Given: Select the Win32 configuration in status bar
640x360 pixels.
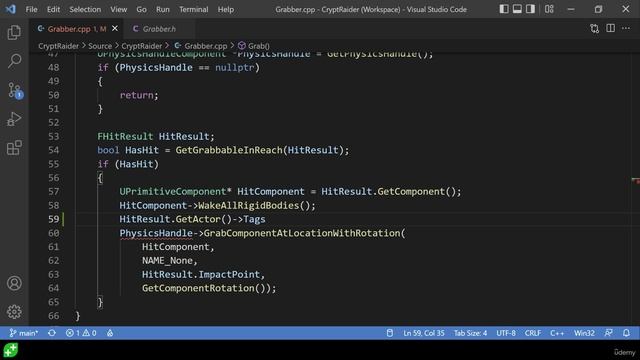Looking at the screenshot, I should 584,333.
